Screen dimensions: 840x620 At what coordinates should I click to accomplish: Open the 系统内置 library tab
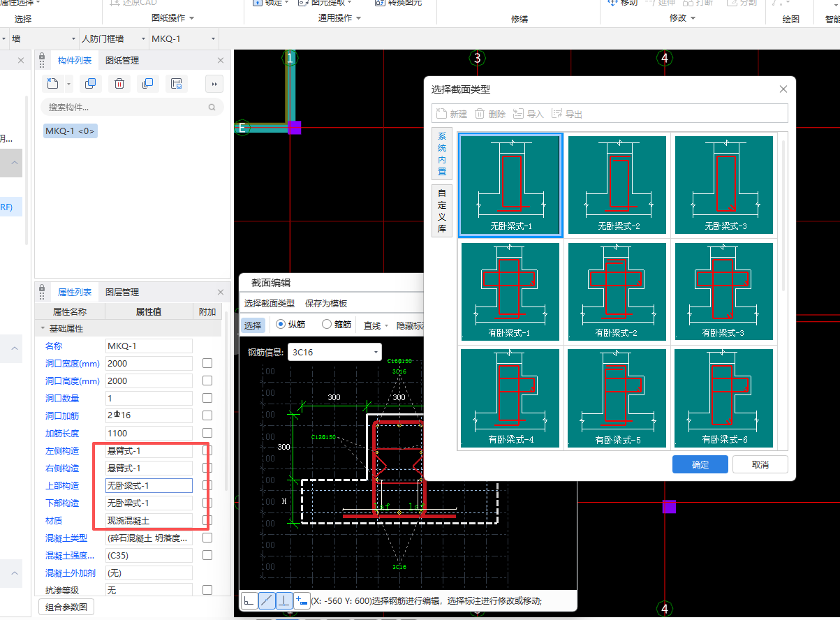click(x=442, y=153)
